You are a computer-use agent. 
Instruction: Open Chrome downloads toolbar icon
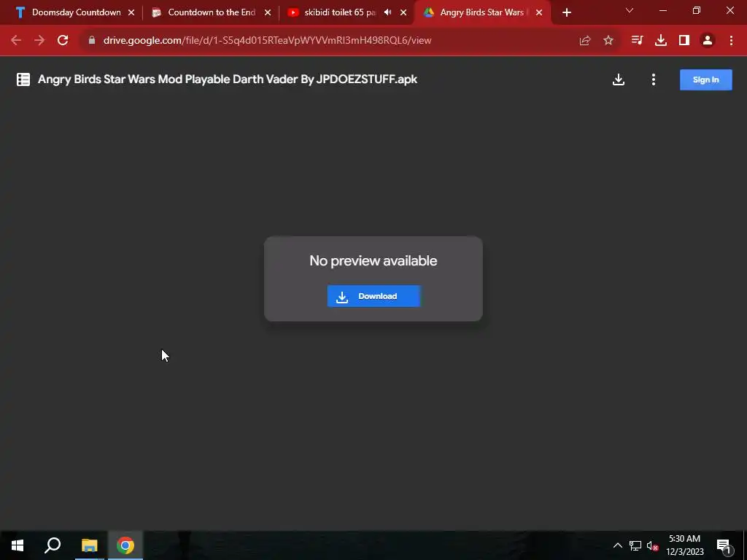tap(661, 40)
